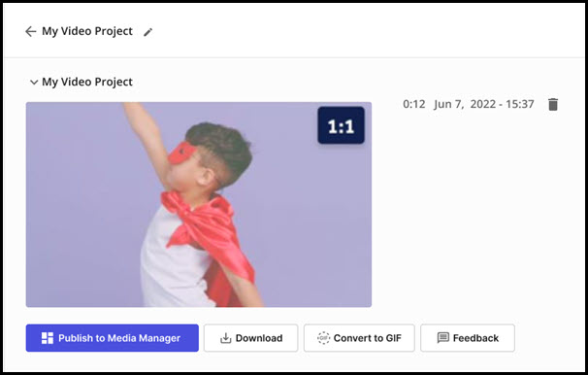Publish to Media Manager

(x=113, y=338)
